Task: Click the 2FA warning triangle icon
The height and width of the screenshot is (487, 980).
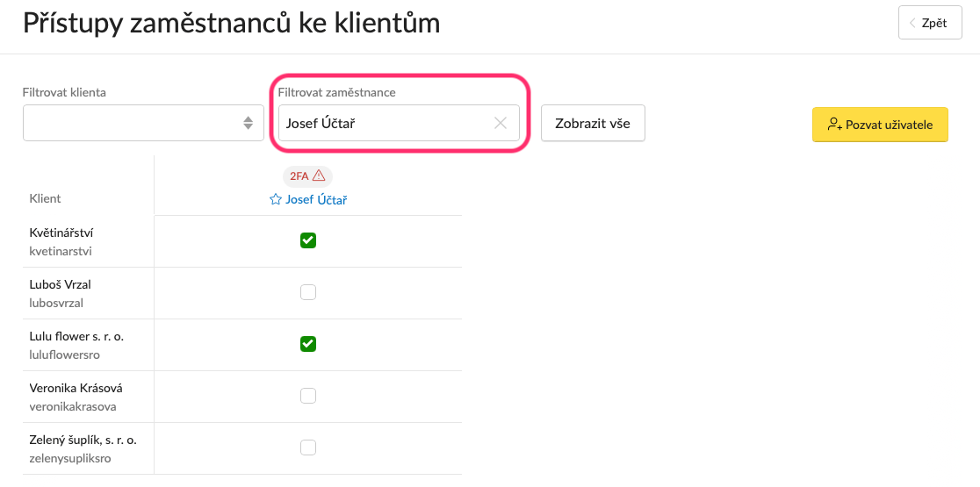Action: (319, 175)
